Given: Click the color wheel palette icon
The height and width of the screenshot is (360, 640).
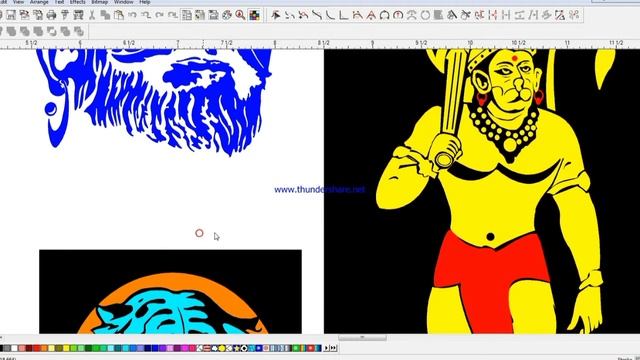Looking at the screenshot, I should [227, 16].
